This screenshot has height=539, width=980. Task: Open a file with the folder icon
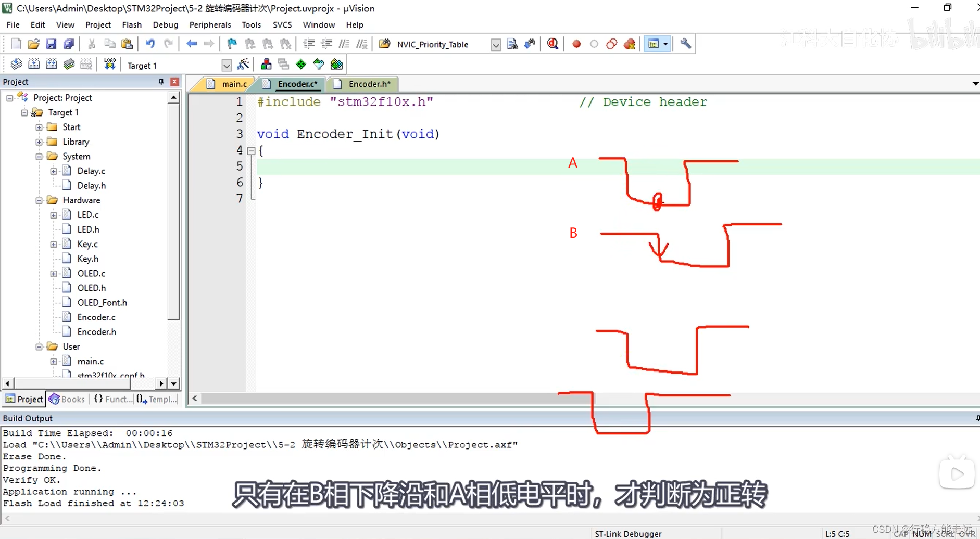pyautogui.click(x=33, y=44)
